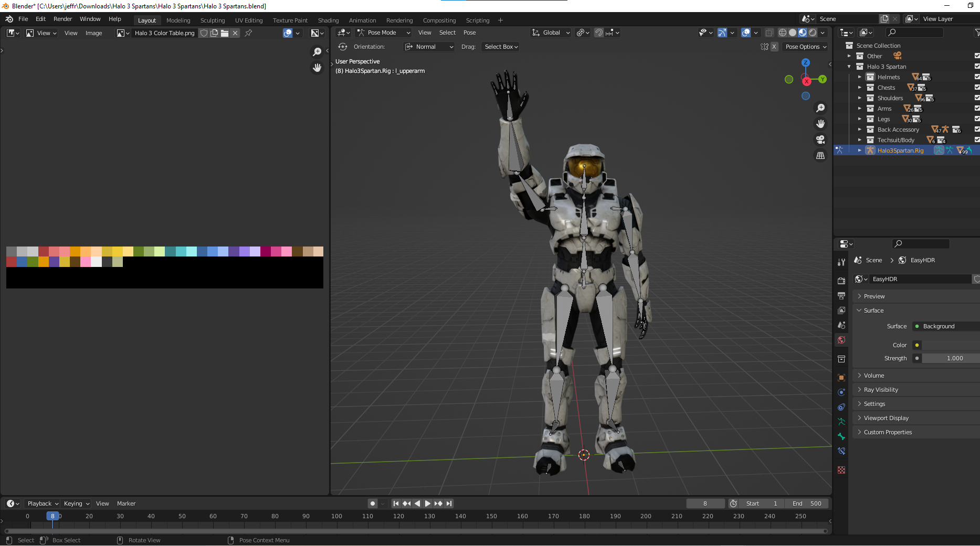Image resolution: width=980 pixels, height=546 pixels.
Task: Open the View Layer properties tab
Action: (x=841, y=311)
